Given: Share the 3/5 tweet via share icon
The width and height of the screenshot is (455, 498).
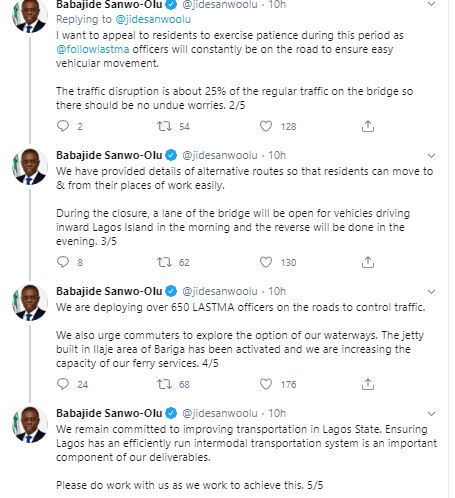Looking at the screenshot, I should tap(368, 262).
